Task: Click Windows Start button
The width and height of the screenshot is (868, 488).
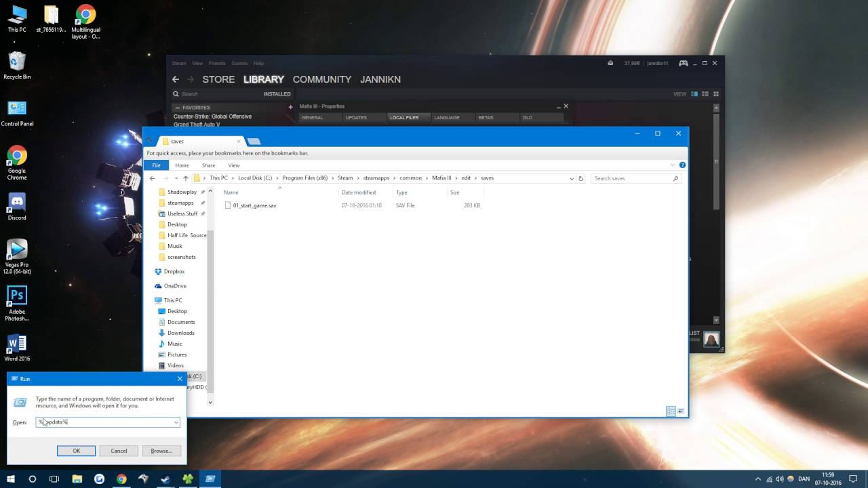Action: tap(11, 479)
